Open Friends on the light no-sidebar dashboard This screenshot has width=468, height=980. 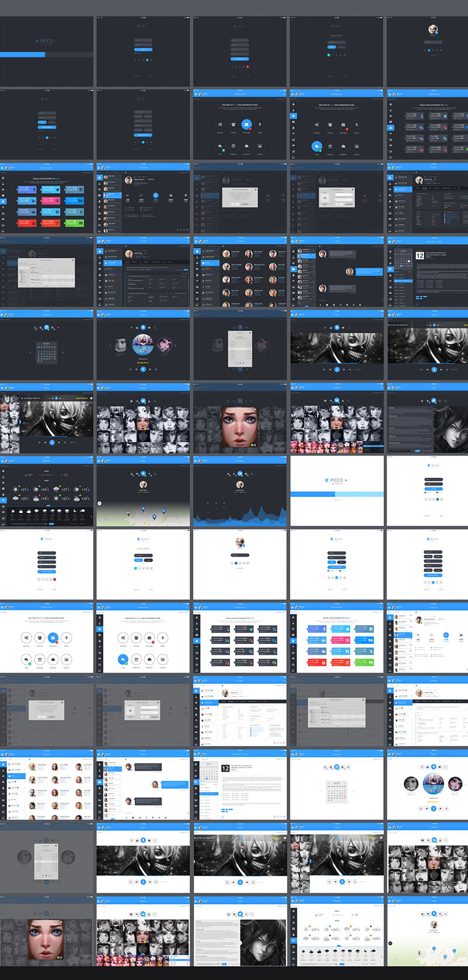coord(40,638)
